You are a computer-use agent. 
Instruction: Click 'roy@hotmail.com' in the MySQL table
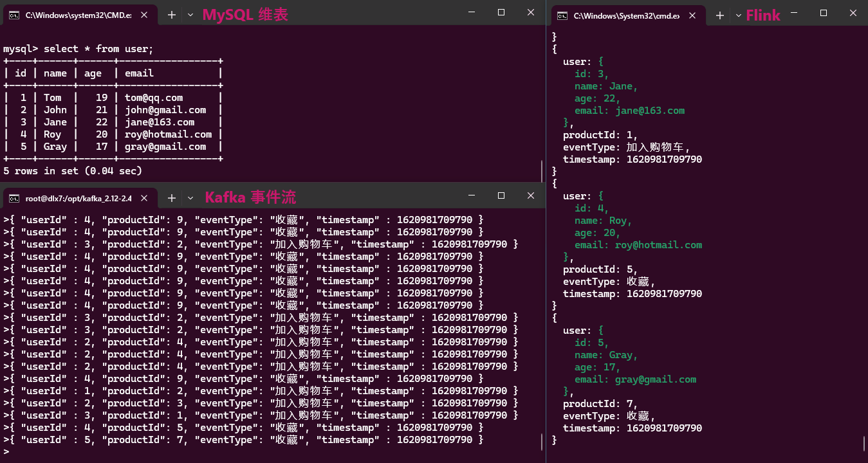pyautogui.click(x=169, y=134)
